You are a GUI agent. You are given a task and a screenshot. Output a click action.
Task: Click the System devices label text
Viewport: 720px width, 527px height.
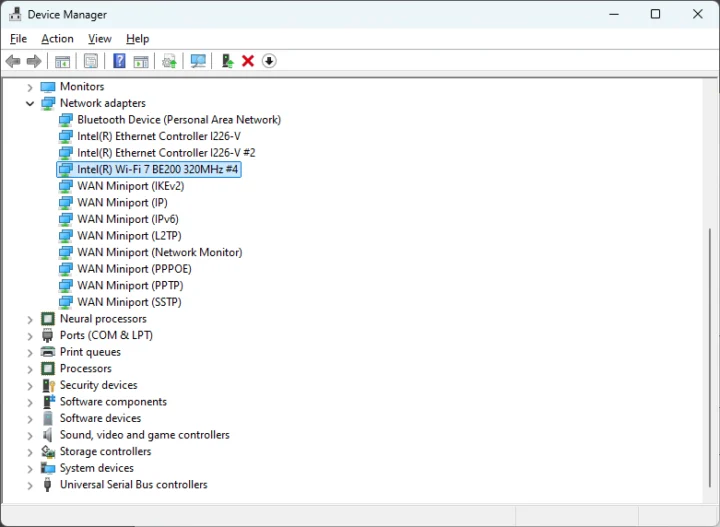[97, 468]
